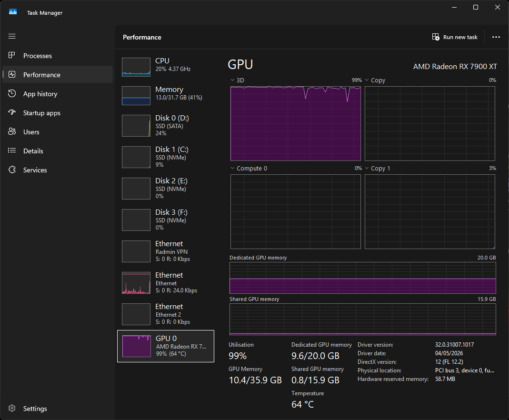Click the 'AMD Radeon RX 7900 XT' title
Image resolution: width=509 pixels, height=420 pixels.
click(455, 67)
